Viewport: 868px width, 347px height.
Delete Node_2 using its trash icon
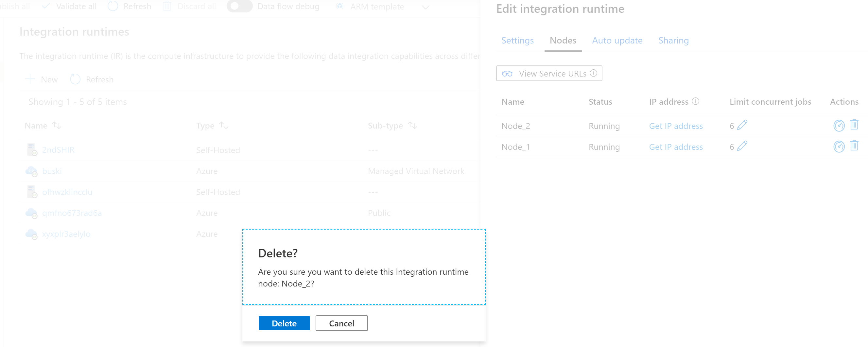(855, 125)
